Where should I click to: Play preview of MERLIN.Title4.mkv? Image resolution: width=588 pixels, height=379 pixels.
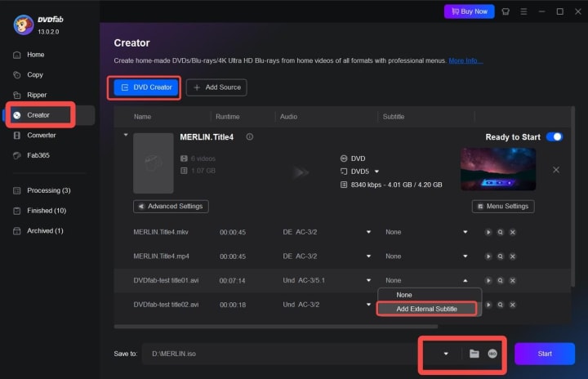pyautogui.click(x=488, y=232)
